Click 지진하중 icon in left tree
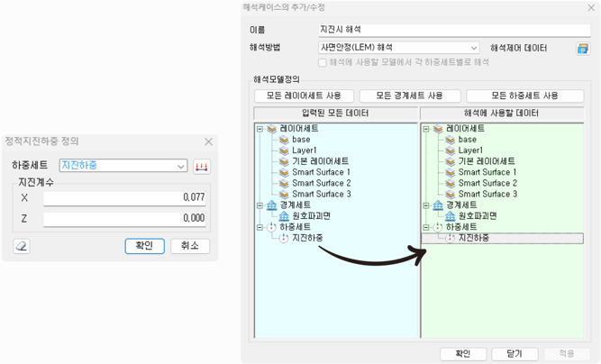The image size is (601, 364). 284,238
